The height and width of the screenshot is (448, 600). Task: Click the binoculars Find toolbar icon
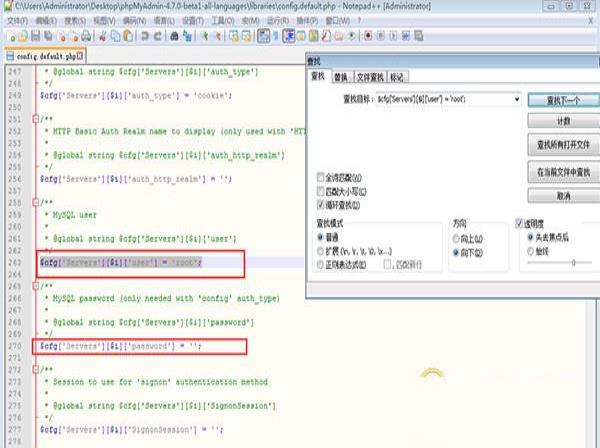click(x=175, y=36)
